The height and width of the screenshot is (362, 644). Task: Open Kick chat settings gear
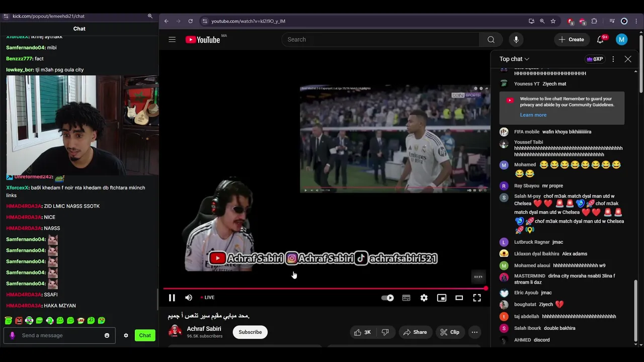click(126, 335)
